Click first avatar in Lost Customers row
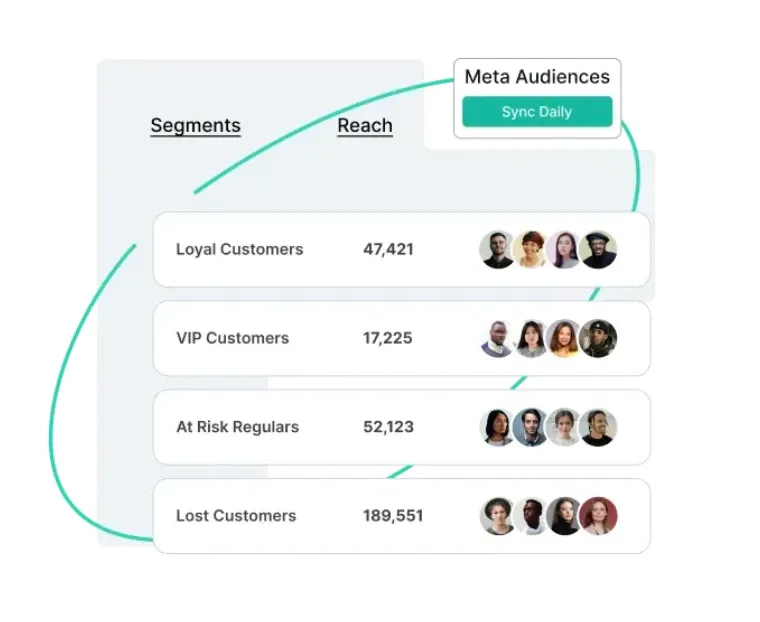Image resolution: width=760 pixels, height=622 pixels. click(x=498, y=516)
